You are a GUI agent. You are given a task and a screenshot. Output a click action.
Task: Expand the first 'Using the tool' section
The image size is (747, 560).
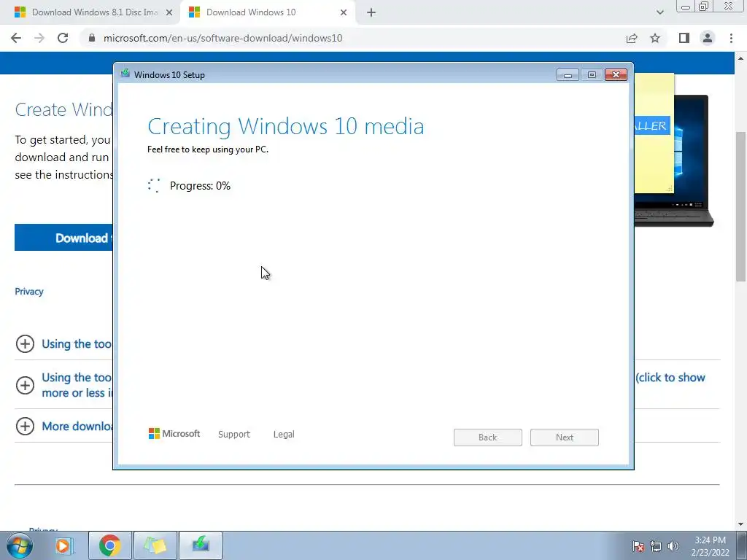[x=25, y=344]
